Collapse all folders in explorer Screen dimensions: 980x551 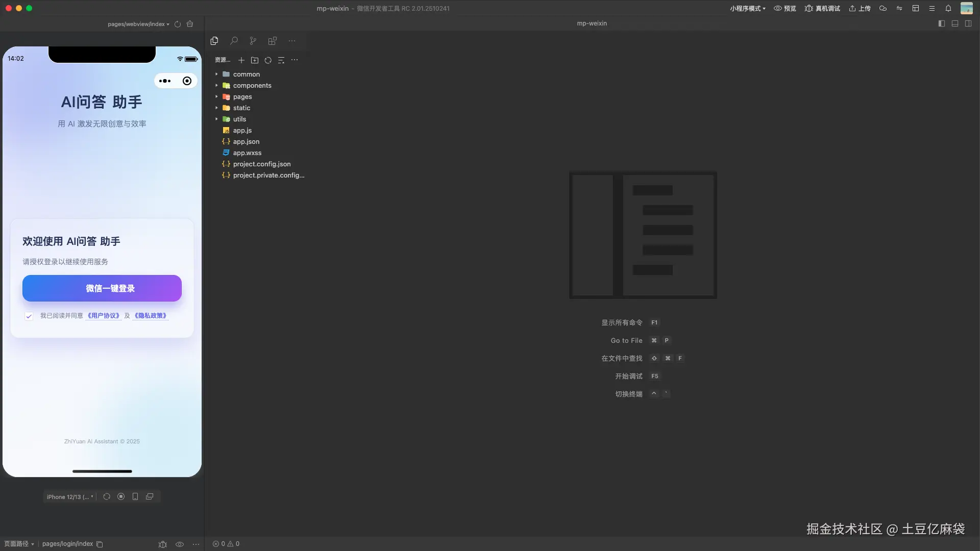pyautogui.click(x=281, y=60)
